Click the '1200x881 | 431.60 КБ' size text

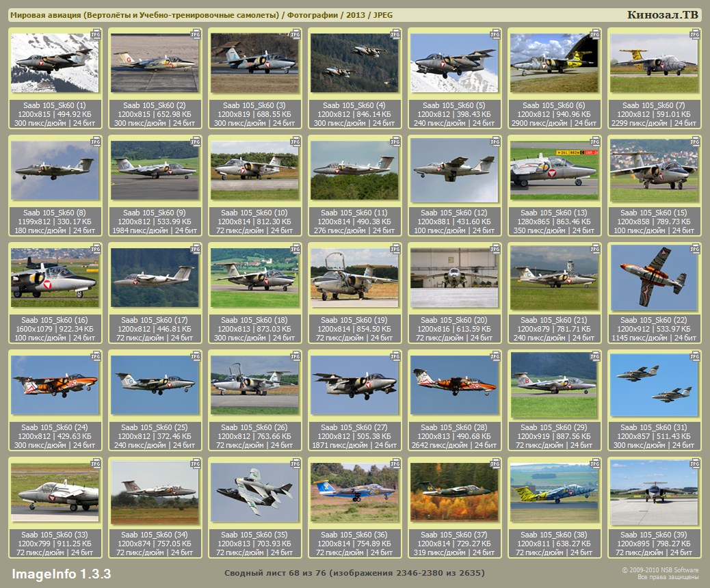[x=454, y=222]
